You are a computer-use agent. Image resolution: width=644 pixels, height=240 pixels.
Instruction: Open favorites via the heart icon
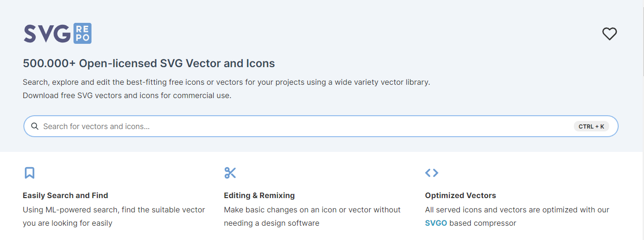(610, 34)
